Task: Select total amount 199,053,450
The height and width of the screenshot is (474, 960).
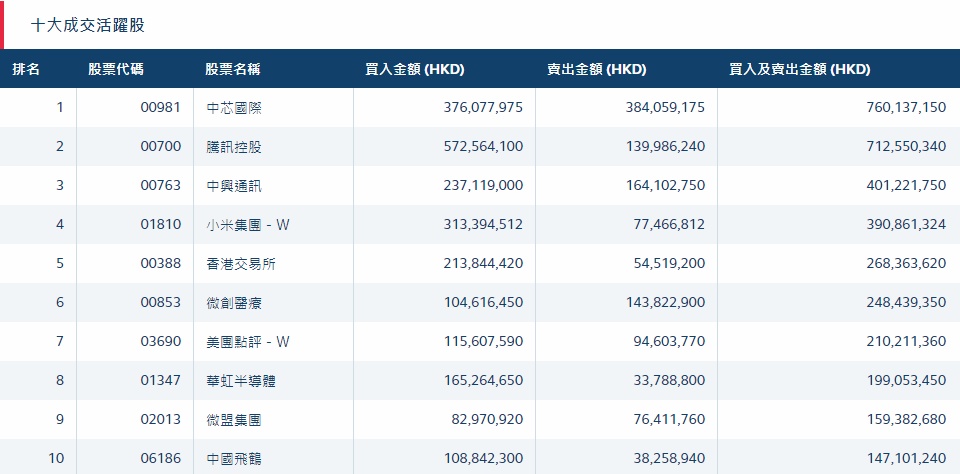Action: [906, 380]
